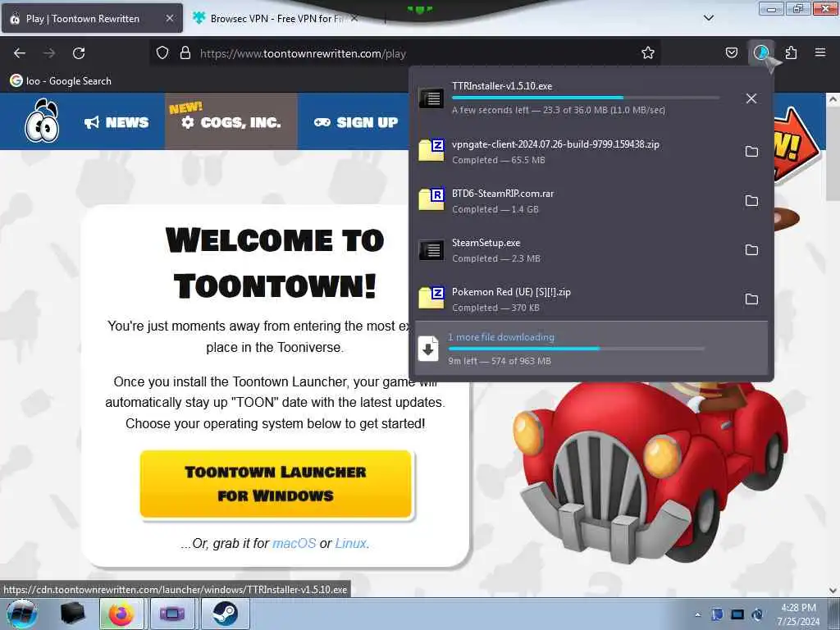Cancel the TTRInstaller-v1.5.10.exe download
The image size is (840, 630).
coord(751,98)
